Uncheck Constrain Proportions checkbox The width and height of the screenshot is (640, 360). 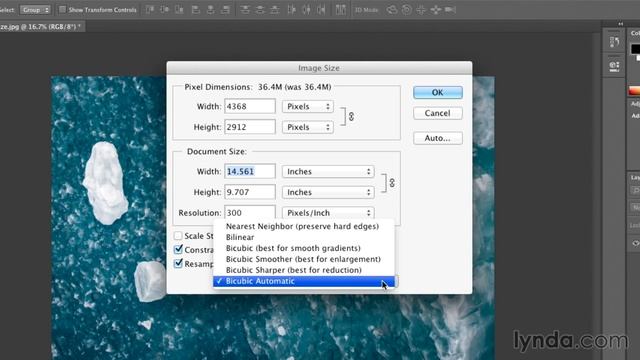178,249
